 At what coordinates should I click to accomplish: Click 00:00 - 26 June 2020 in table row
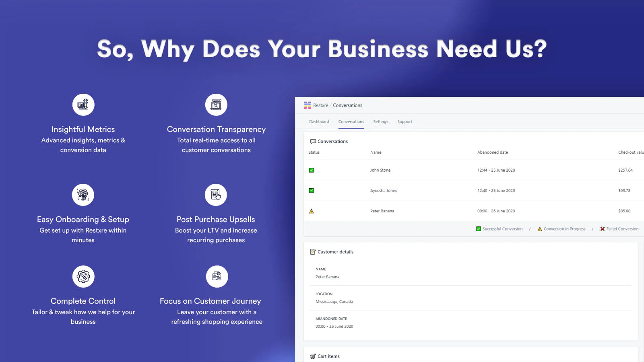pyautogui.click(x=496, y=211)
